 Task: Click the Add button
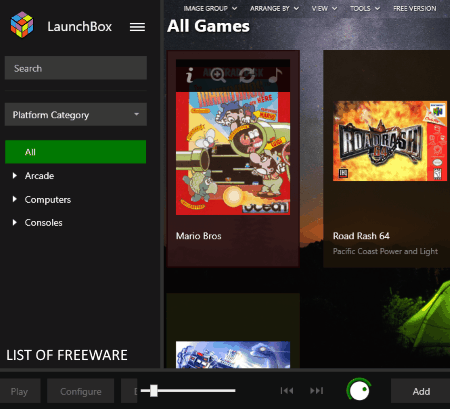(x=421, y=391)
